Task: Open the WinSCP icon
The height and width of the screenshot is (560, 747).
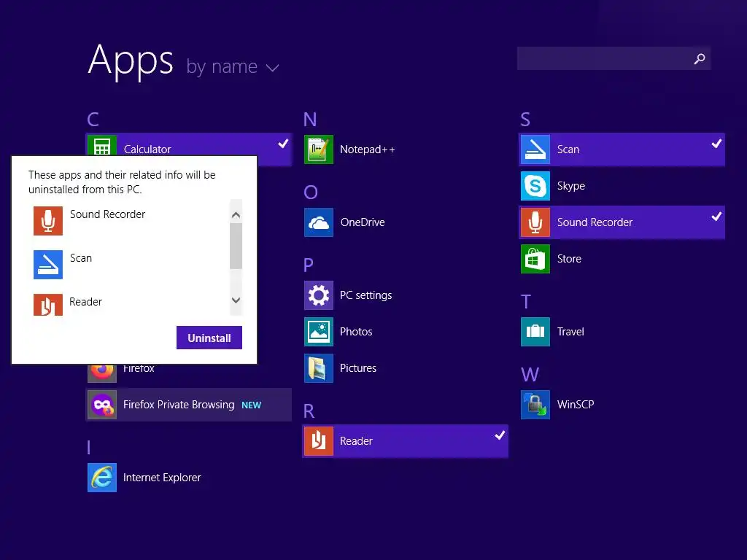Action: click(x=535, y=405)
